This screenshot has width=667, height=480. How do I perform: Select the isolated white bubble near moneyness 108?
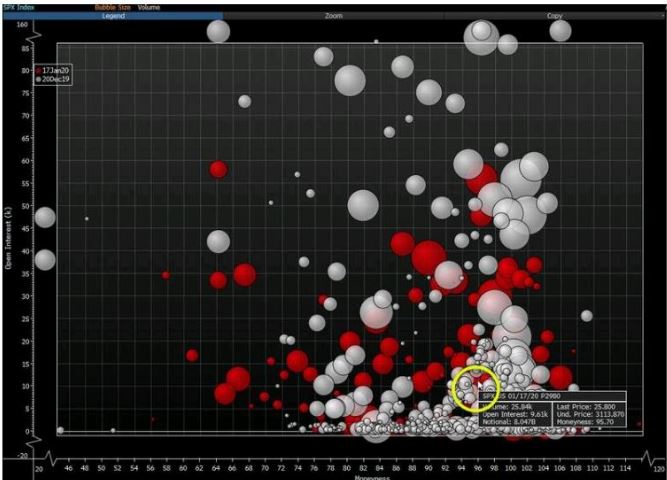click(x=587, y=316)
